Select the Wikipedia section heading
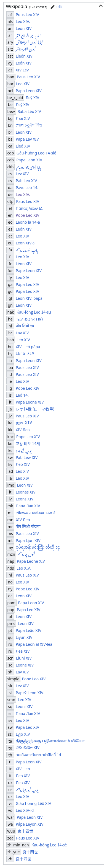Image resolution: width=107 pixels, height=868 pixels. (x=17, y=6)
